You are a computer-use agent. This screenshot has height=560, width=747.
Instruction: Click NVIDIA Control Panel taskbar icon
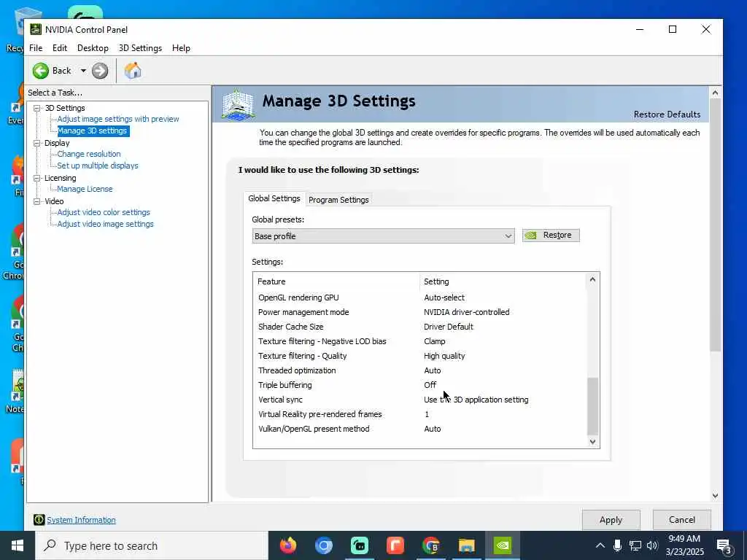pos(502,545)
